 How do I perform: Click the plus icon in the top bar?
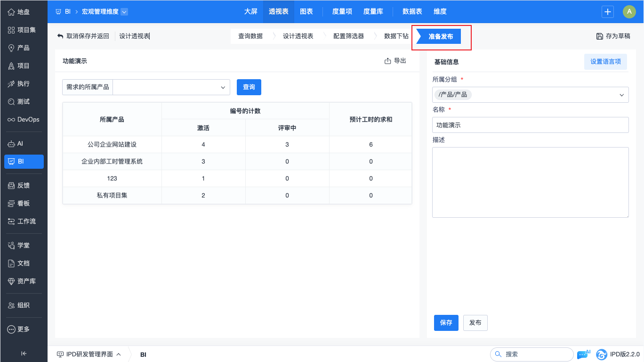pyautogui.click(x=608, y=12)
